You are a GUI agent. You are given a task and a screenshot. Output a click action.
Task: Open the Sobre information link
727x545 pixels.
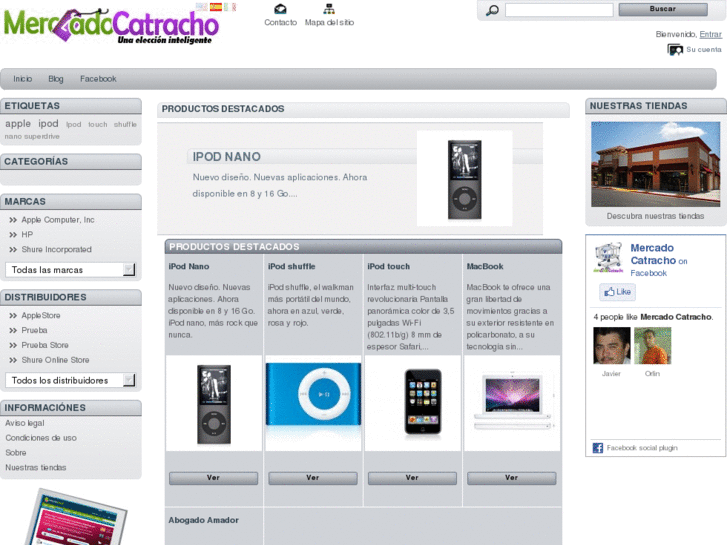(16, 453)
